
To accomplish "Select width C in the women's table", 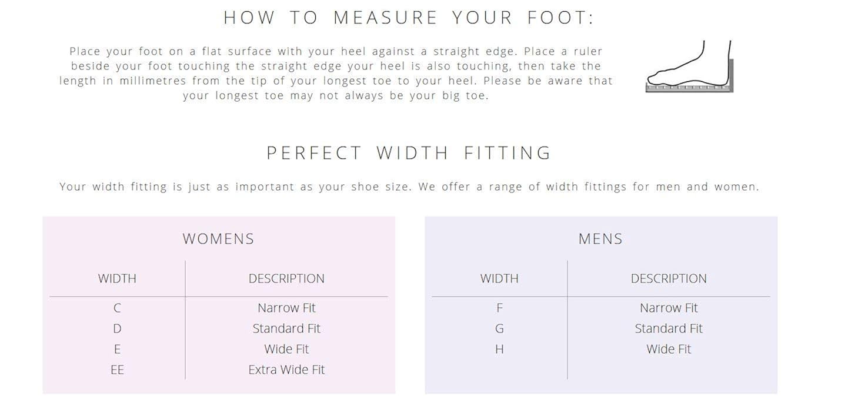I will click(117, 308).
